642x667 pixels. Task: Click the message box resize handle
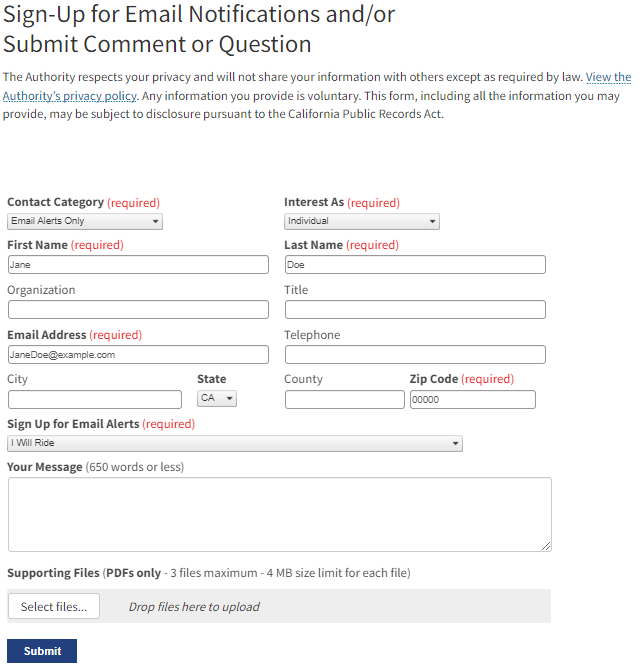[x=546, y=546]
